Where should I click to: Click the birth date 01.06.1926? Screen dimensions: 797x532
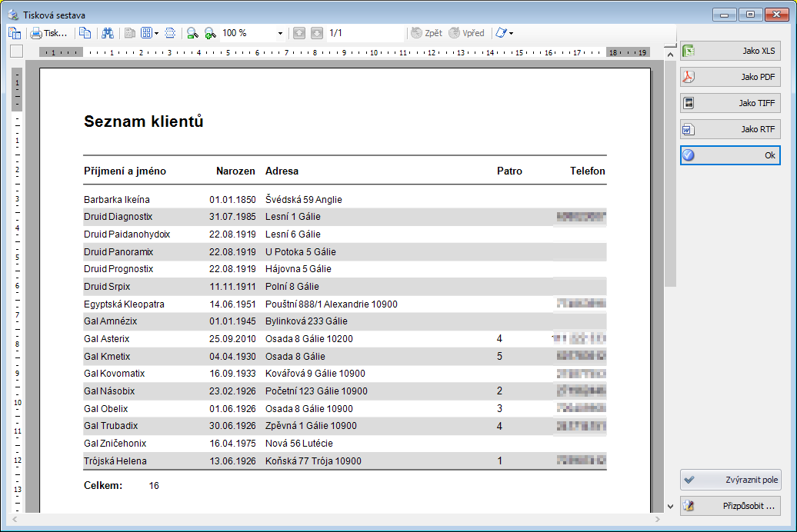point(233,409)
